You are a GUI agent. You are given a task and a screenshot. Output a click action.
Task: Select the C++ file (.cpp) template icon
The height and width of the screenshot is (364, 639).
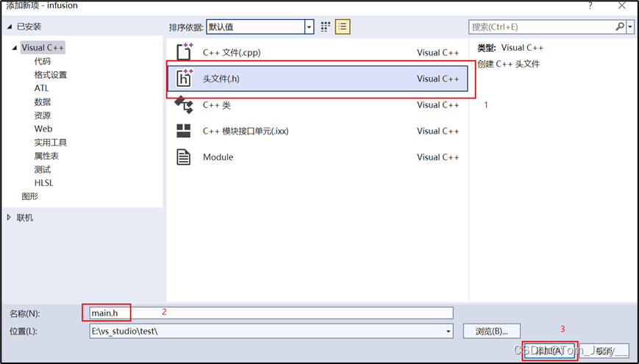(x=185, y=52)
